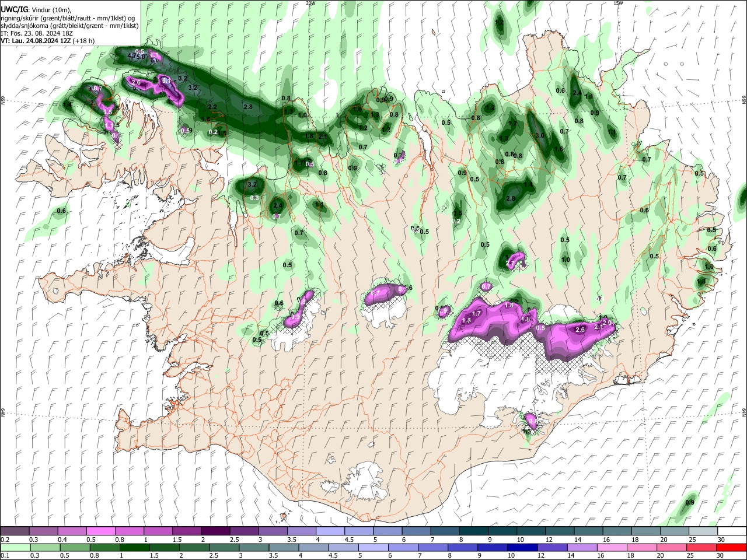Click the white '2.7' value on the small purple patch
Image resolution: width=747 pixels, height=560 pixels.
[509, 264]
